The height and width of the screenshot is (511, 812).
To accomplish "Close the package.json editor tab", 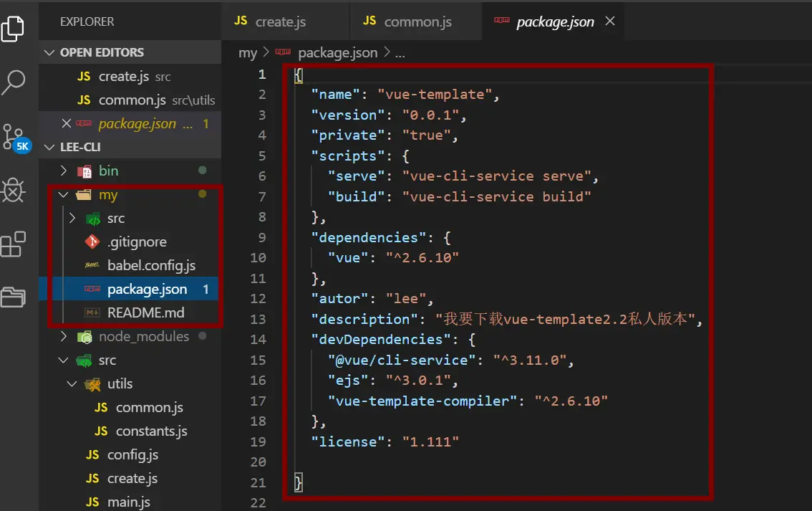I will pyautogui.click(x=610, y=22).
